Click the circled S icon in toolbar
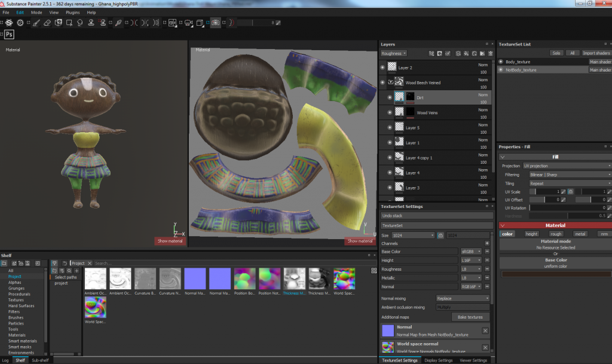This screenshot has width=612, height=364. click(20, 23)
